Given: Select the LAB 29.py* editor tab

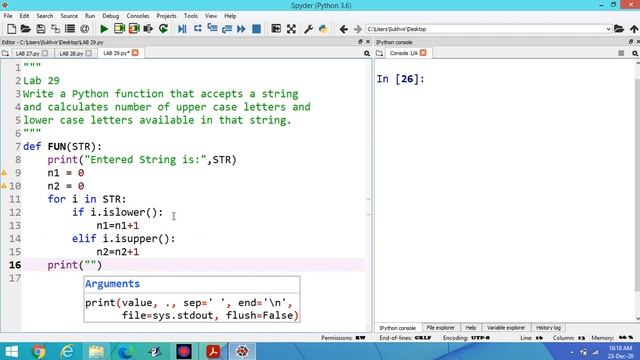Looking at the screenshot, I should pos(116,53).
